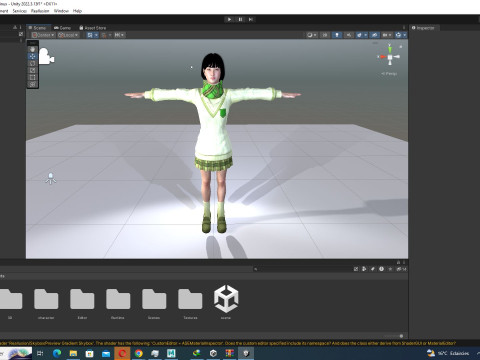Viewport: 480px width, 360px height.
Task: Click the center cube of orientation gizmo
Action: tap(390, 58)
